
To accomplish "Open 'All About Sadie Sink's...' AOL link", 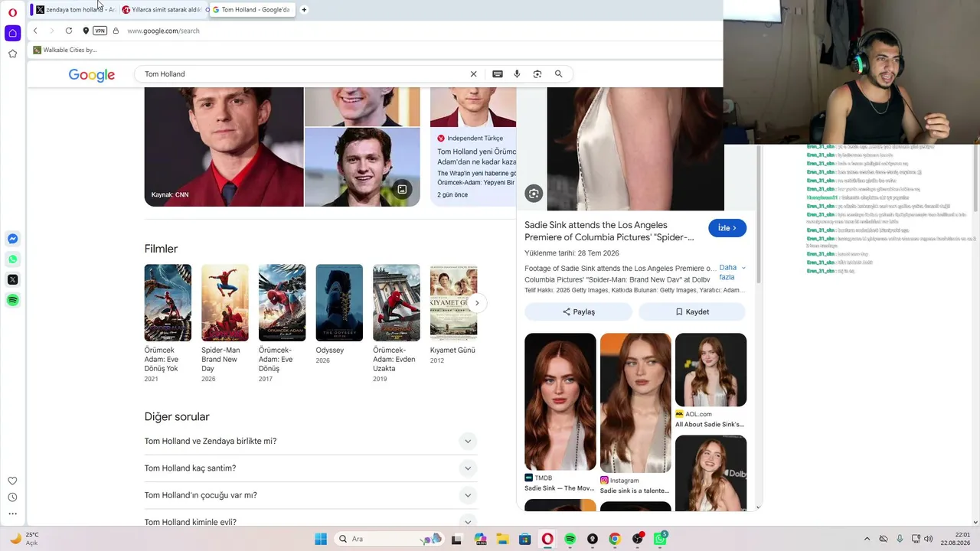I will (710, 425).
